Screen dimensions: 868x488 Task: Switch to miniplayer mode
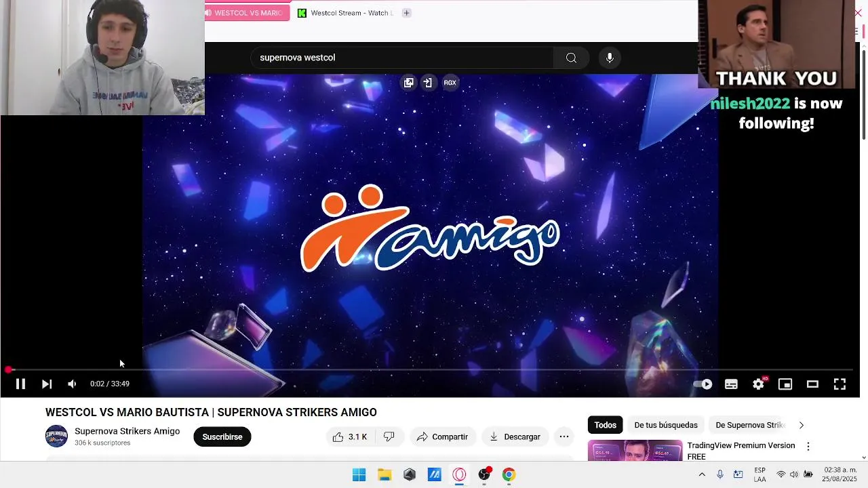point(785,384)
